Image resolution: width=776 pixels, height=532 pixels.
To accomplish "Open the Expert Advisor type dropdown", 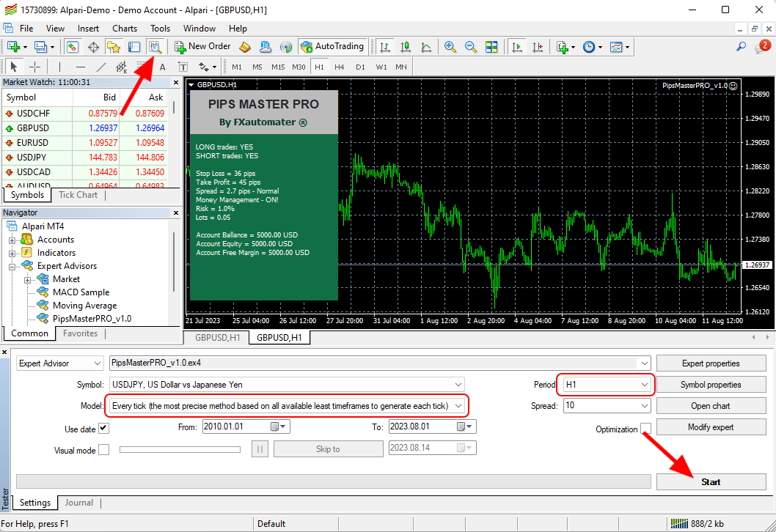I will click(x=60, y=363).
